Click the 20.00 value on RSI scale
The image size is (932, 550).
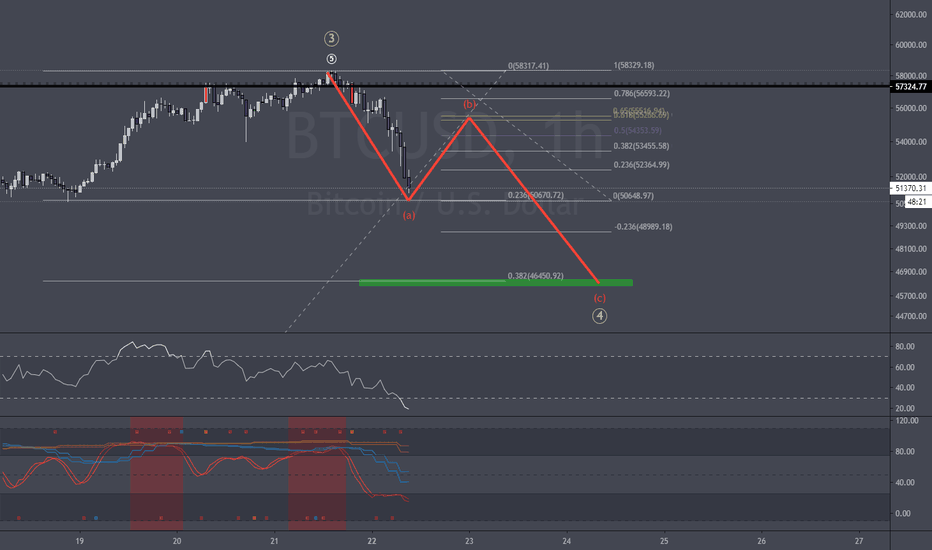[x=905, y=408]
